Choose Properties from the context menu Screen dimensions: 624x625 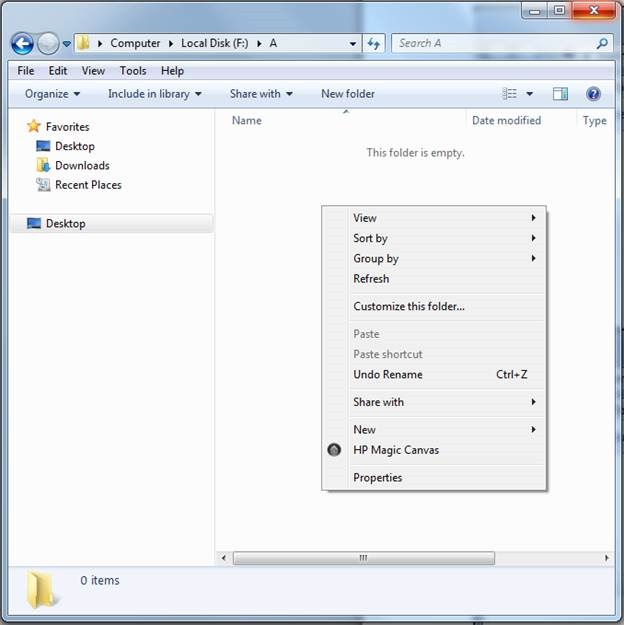point(434,478)
